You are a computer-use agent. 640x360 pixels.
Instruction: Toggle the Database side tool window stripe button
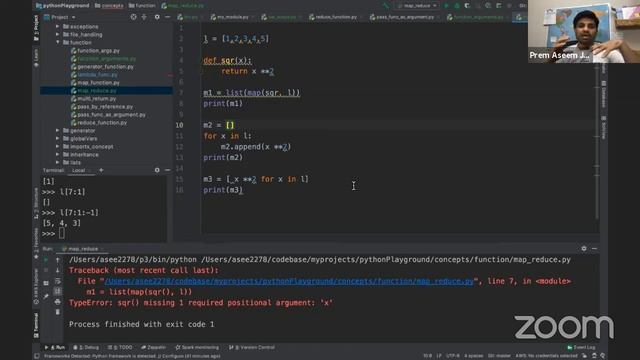point(603,95)
